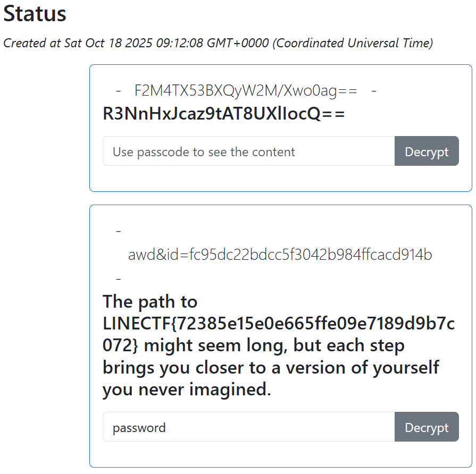This screenshot has height=474, width=476.
Task: Click the 'Created at' timestamp line
Action: point(218,43)
